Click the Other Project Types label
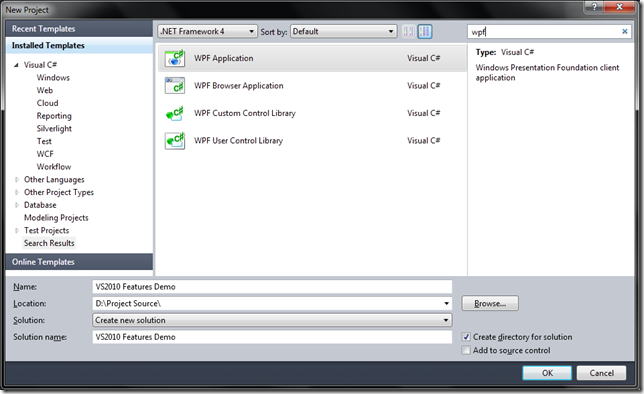The image size is (644, 394). (x=59, y=192)
